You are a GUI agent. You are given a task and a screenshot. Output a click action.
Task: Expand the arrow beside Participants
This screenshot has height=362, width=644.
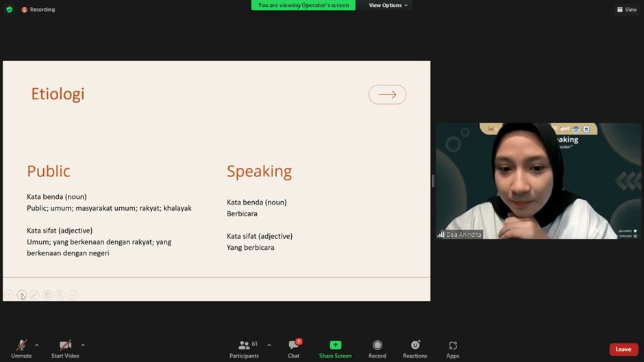[x=269, y=345]
